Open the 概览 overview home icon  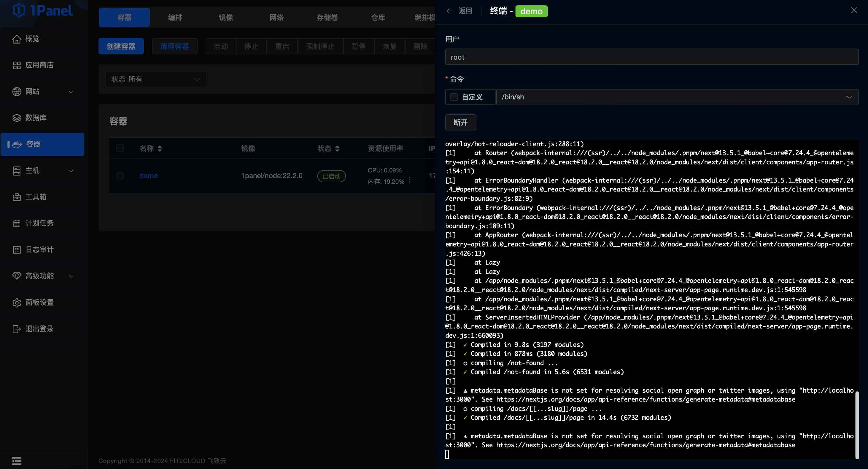pyautogui.click(x=16, y=39)
